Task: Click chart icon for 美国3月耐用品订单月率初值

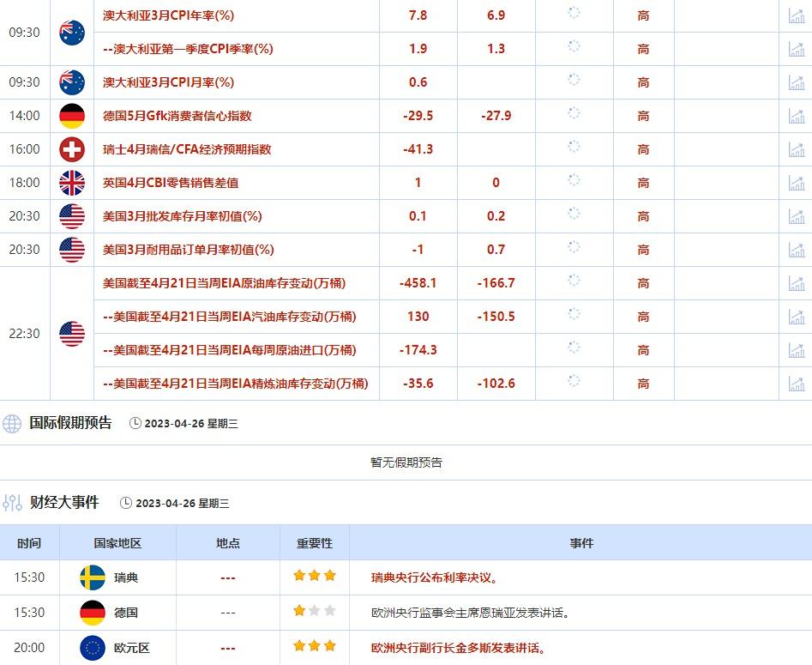Action: pos(797,250)
